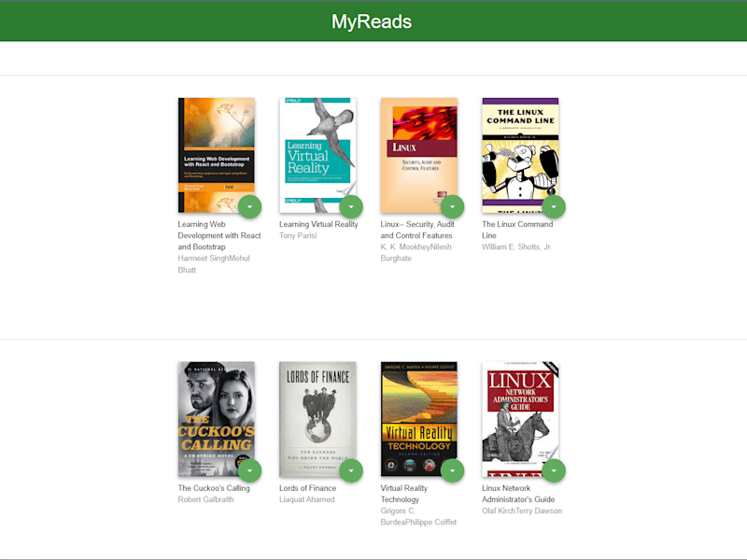Open shelf dropdown for Linux Security Audit book
The height and width of the screenshot is (560, 747).
(x=452, y=207)
